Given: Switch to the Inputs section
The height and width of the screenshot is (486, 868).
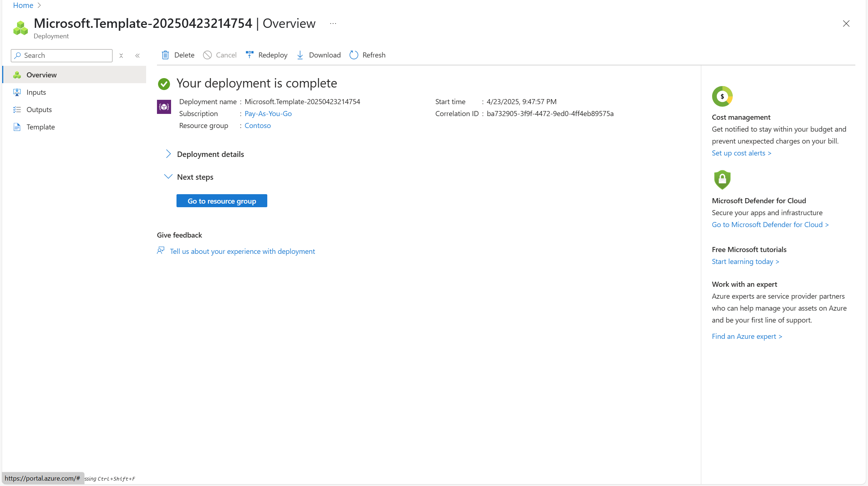Looking at the screenshot, I should click(36, 92).
